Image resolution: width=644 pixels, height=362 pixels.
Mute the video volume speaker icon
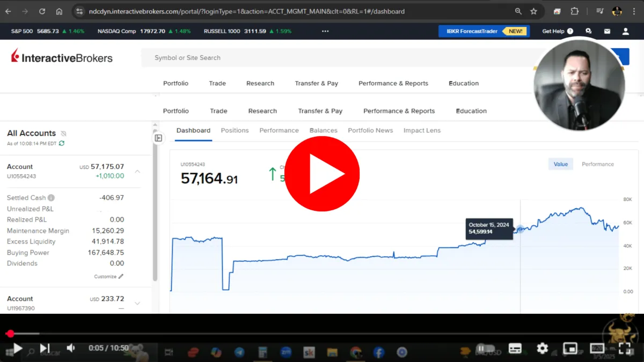(x=71, y=349)
